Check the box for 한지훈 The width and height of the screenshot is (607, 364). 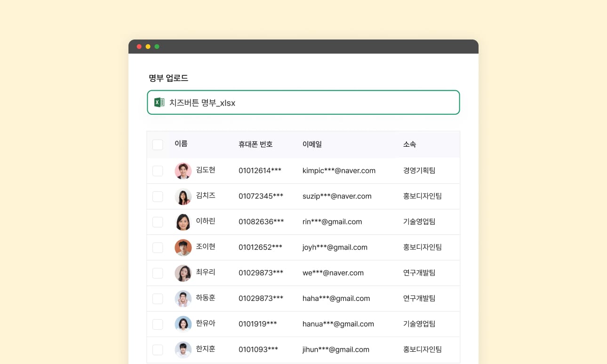[158, 349]
